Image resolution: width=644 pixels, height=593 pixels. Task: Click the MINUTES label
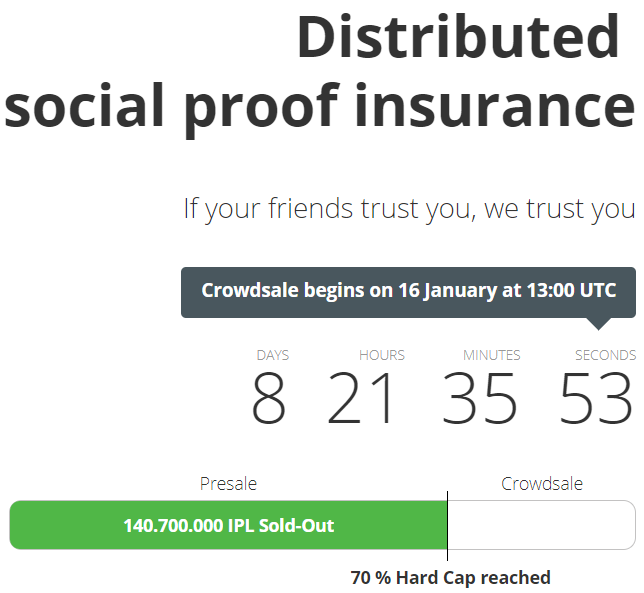point(492,355)
